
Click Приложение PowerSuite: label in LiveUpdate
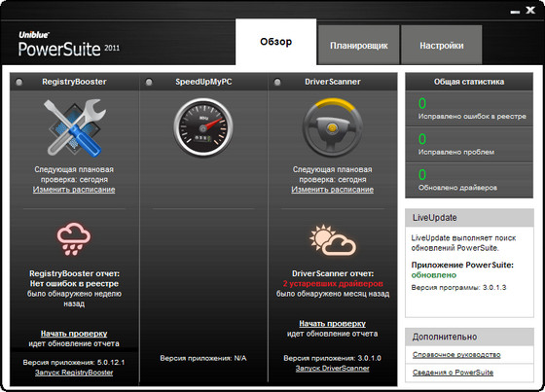click(x=462, y=265)
